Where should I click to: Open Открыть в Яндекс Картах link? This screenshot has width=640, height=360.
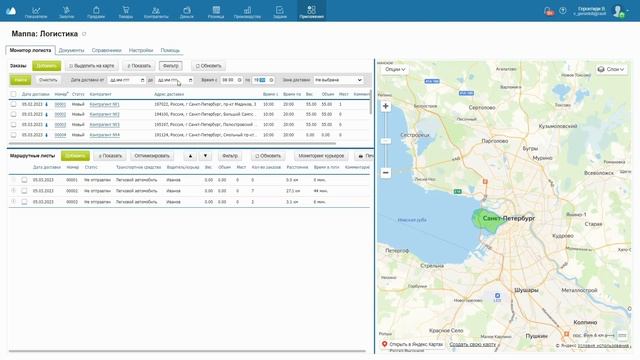[412, 344]
